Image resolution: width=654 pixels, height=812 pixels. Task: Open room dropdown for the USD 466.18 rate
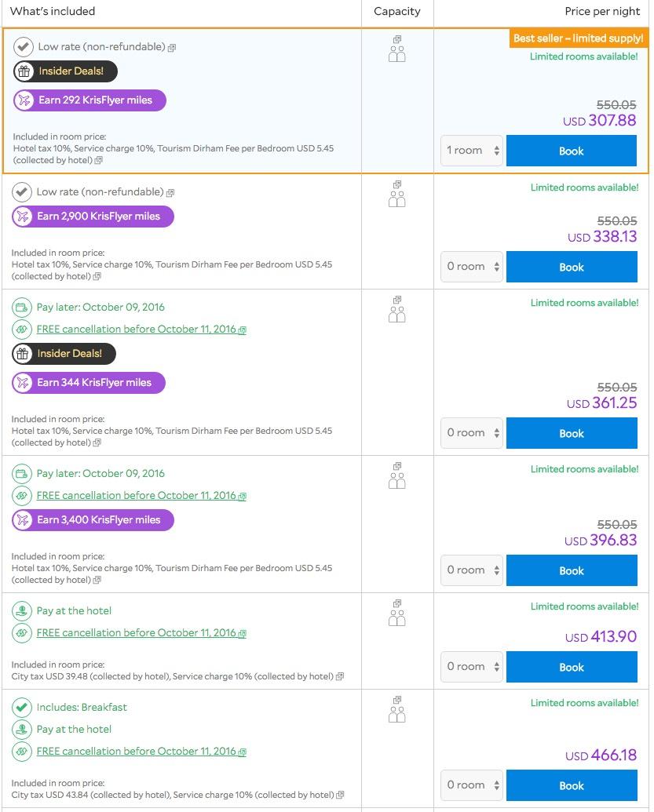coord(472,785)
